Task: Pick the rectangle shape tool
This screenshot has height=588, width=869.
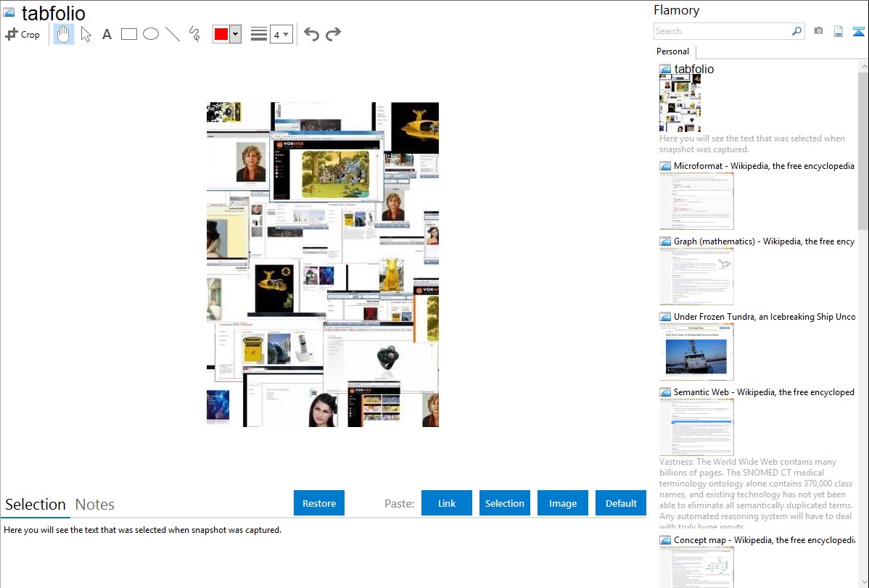Action: (x=129, y=34)
